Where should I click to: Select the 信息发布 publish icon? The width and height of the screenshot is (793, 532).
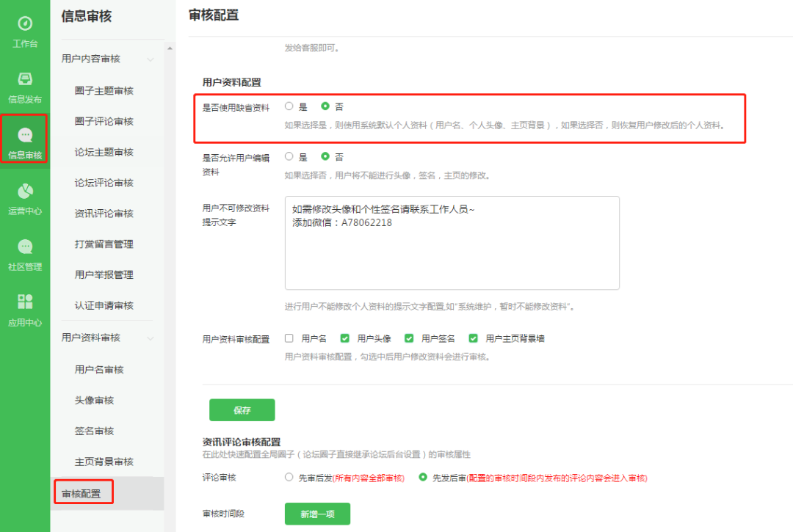pos(25,87)
